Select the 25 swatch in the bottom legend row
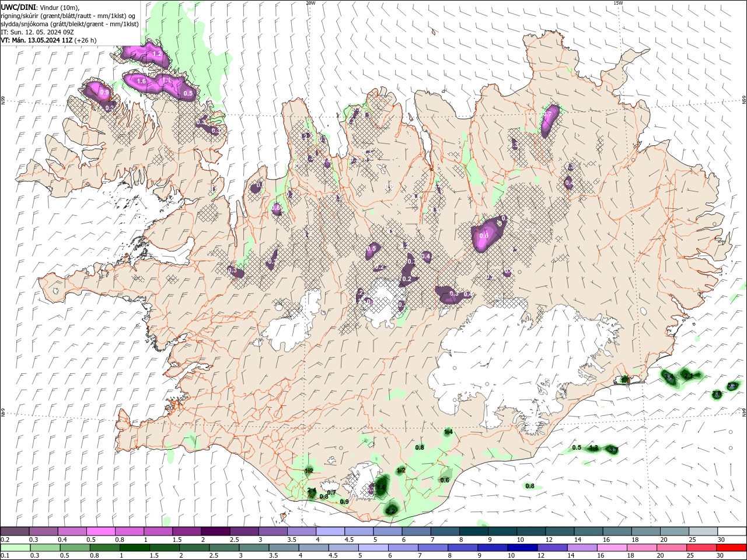Viewport: 747px width, 560px height. tap(701, 548)
